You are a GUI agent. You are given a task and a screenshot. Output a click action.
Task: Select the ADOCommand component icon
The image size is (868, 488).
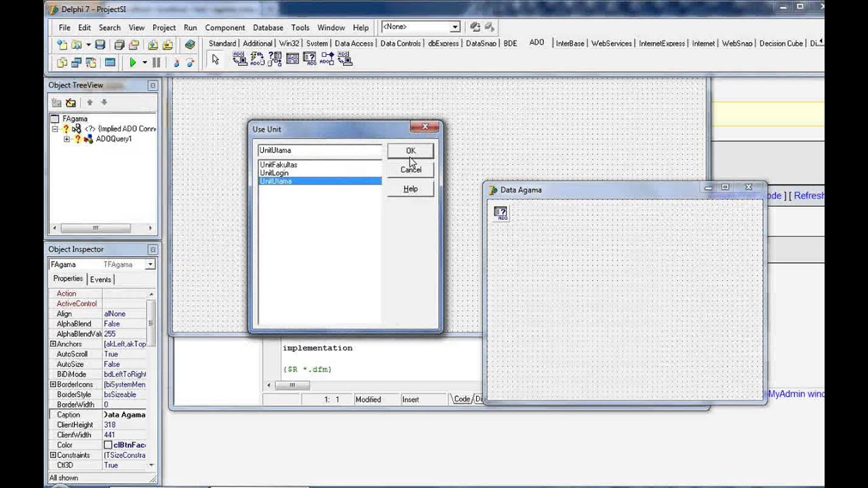pyautogui.click(x=258, y=59)
